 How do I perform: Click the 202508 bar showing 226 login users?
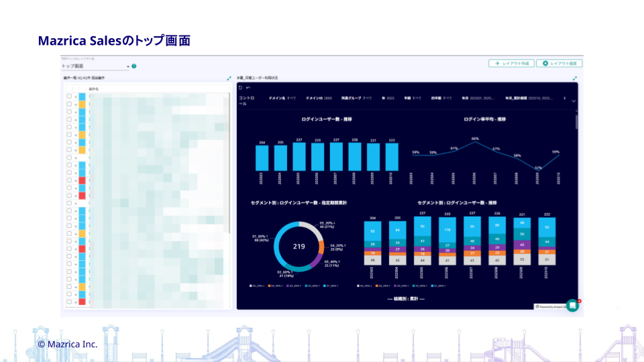(355, 156)
